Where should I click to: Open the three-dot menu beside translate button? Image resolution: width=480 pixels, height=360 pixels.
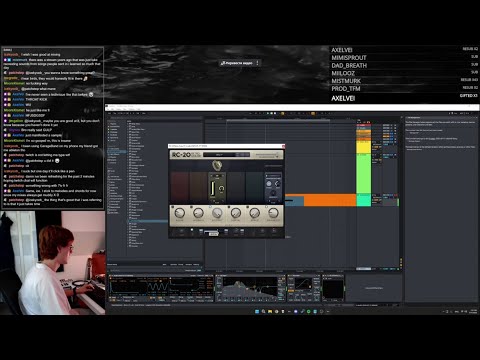point(257,63)
